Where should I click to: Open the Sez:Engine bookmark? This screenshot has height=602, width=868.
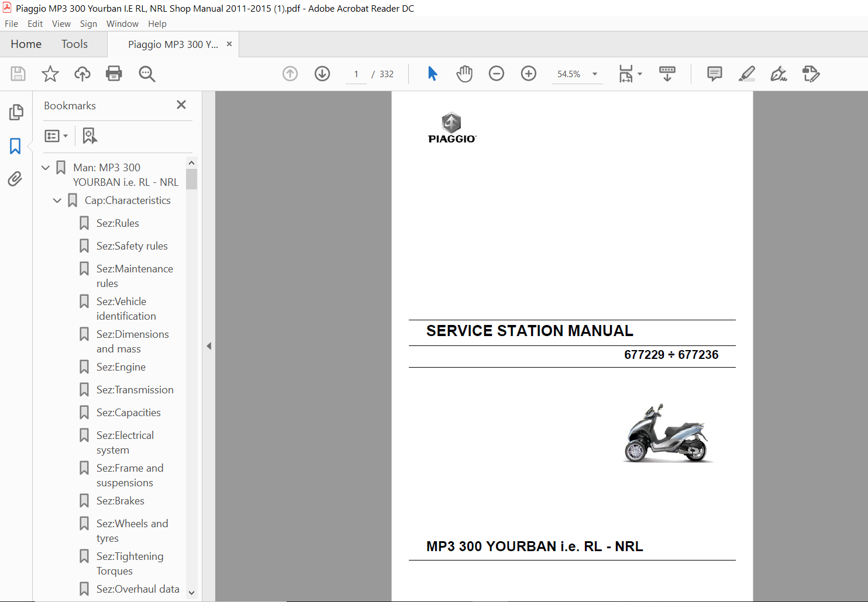coord(121,367)
